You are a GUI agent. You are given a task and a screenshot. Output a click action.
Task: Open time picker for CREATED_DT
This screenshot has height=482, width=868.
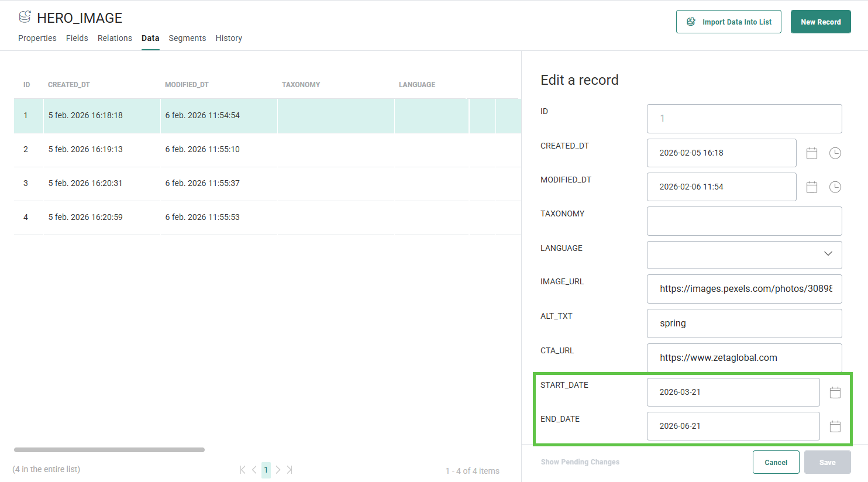click(835, 153)
